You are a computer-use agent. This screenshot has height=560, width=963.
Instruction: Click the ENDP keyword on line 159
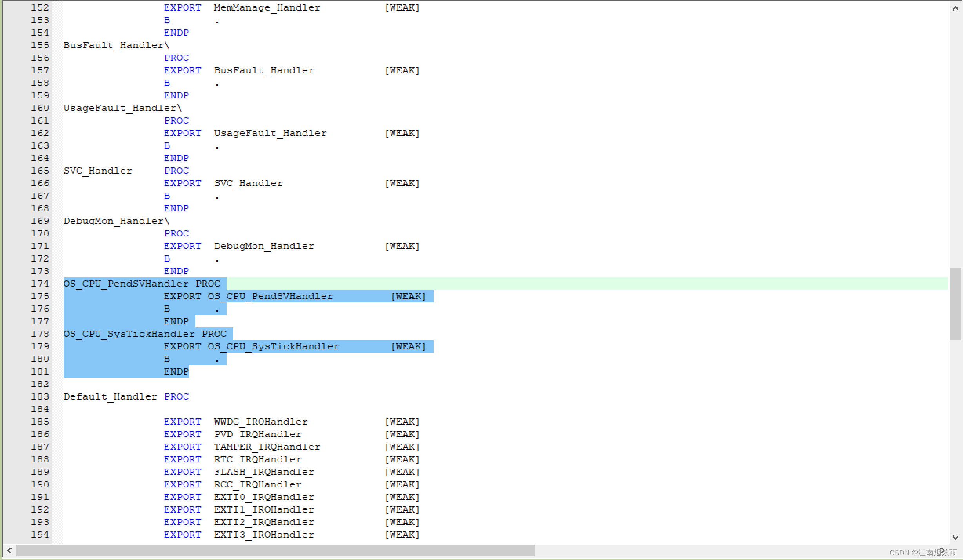point(176,95)
